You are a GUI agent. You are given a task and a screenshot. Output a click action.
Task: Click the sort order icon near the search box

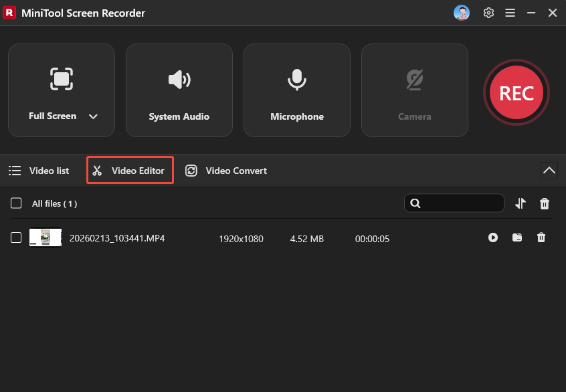pyautogui.click(x=521, y=203)
